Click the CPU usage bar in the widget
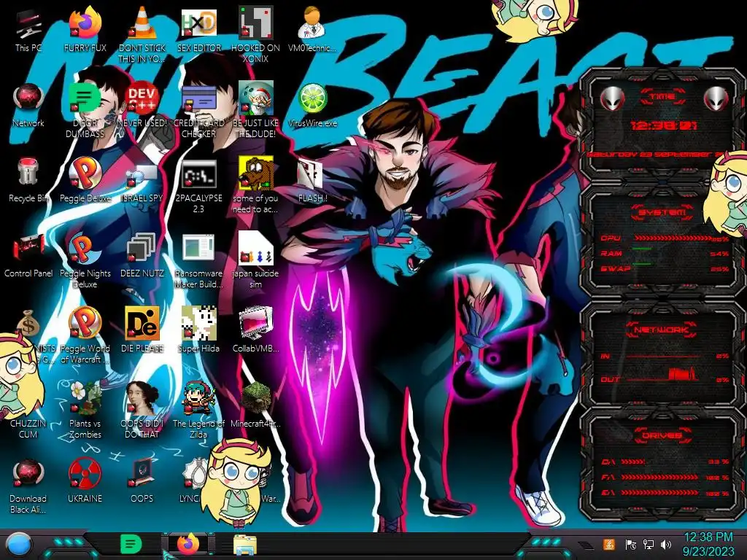 [673, 238]
